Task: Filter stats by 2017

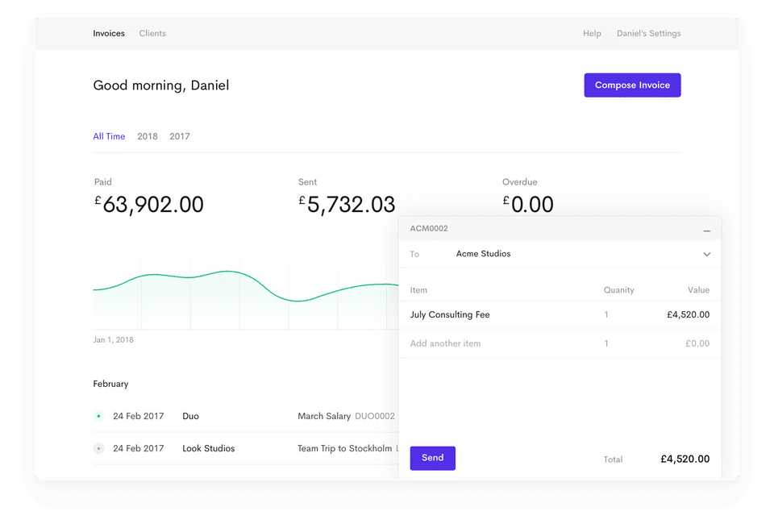Action: (180, 136)
